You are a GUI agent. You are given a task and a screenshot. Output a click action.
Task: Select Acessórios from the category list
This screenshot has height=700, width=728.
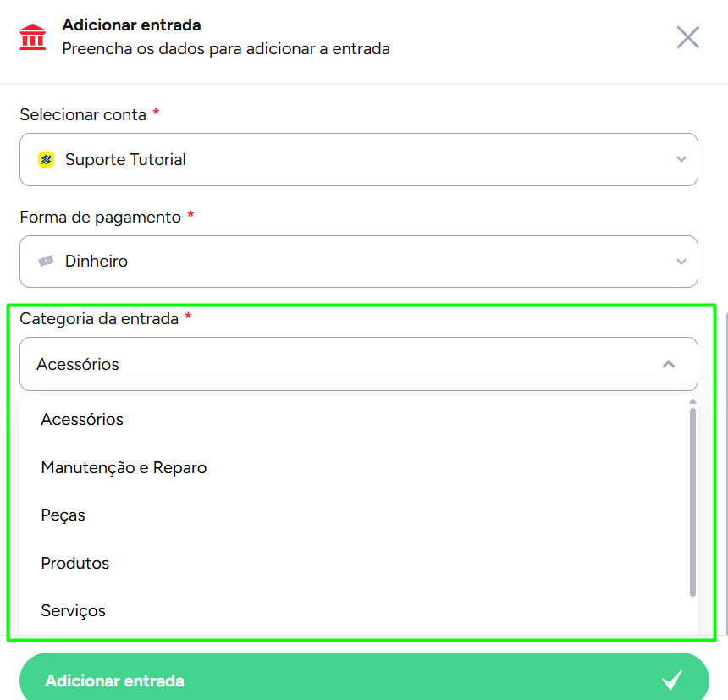tap(82, 419)
